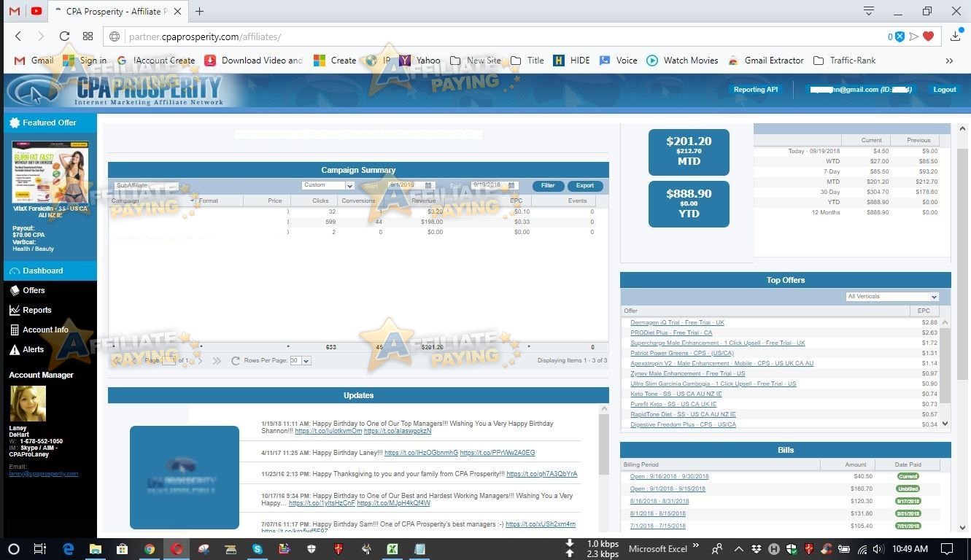This screenshot has height=560, width=971.
Task: Open the Patriot Power Greens offer
Action: coord(682,353)
